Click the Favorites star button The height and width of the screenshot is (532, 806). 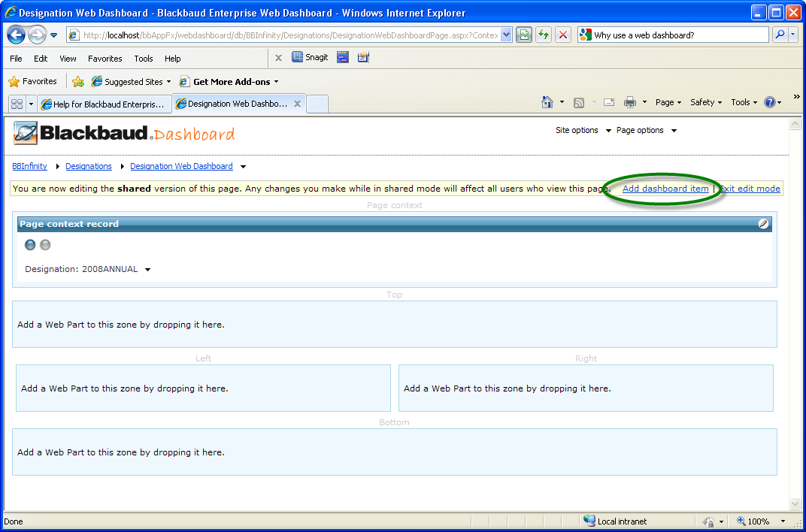(33, 81)
